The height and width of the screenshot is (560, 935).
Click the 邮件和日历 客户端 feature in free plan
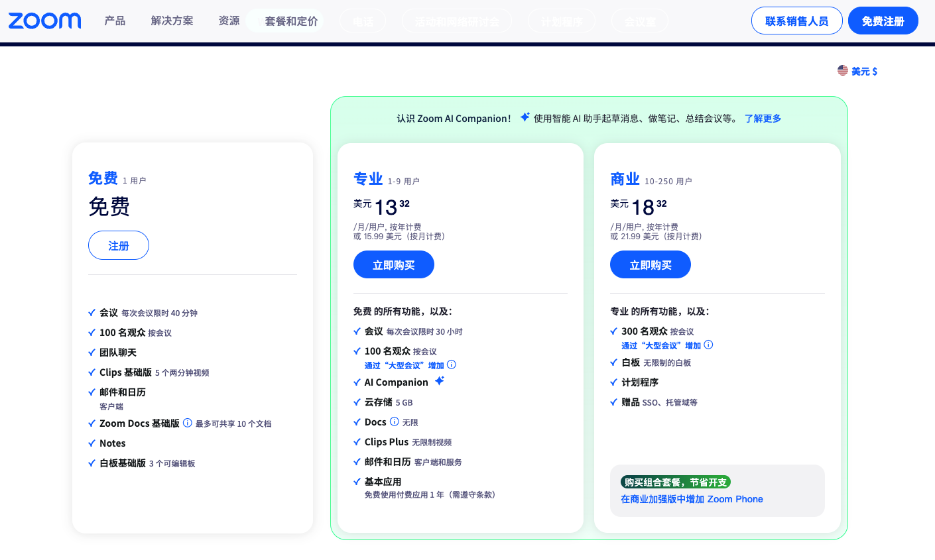(x=123, y=398)
